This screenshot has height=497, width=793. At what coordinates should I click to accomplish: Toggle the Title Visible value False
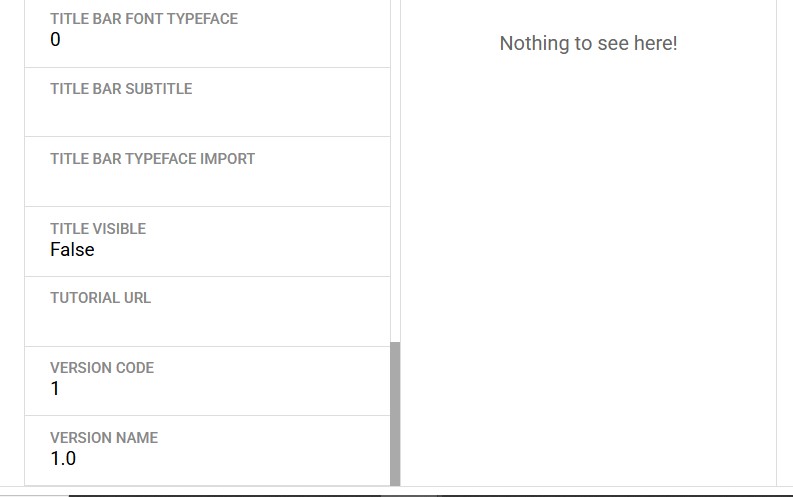[72, 250]
